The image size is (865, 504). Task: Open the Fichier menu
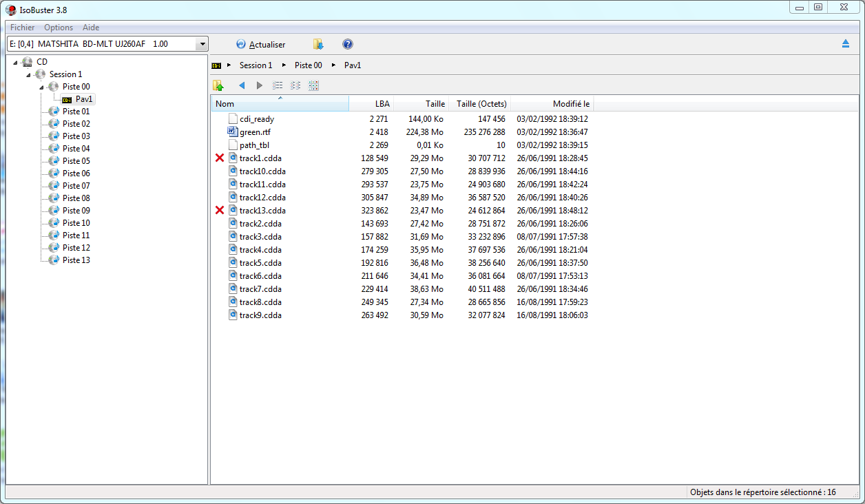point(23,28)
